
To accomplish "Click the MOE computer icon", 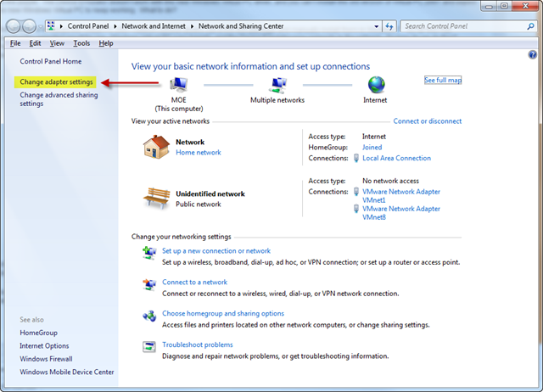I will [179, 85].
